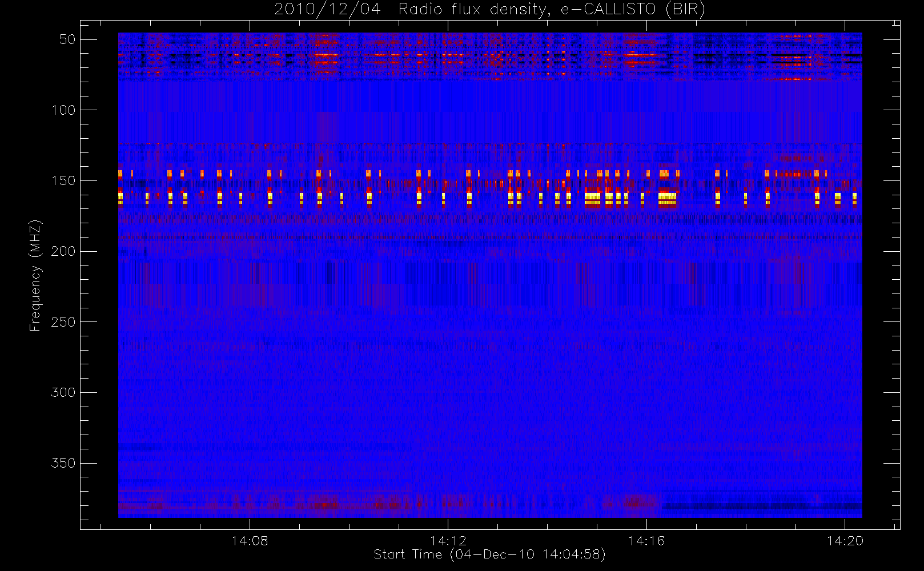Click the 50 frequency tick label
The image size is (924, 571).
(67, 39)
